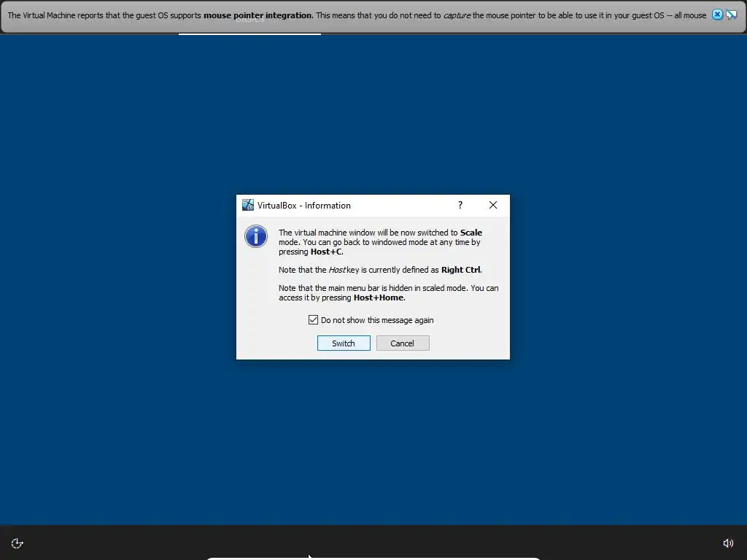The image size is (747, 560).
Task: Dismiss the mouse pointer integration notification
Action: [717, 15]
